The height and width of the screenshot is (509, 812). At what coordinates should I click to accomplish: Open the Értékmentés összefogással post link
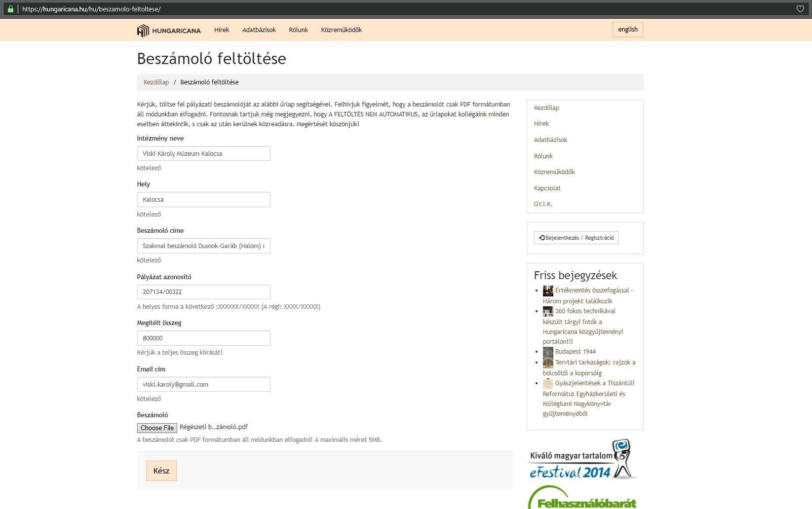tap(588, 296)
